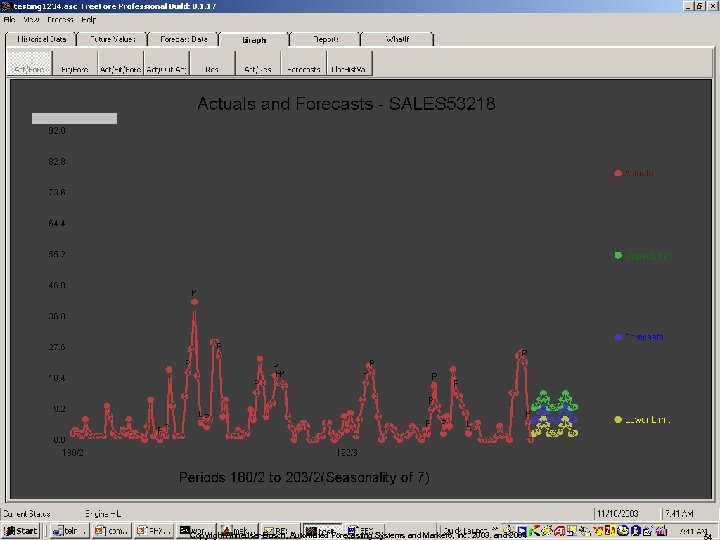Open the Process menu
Viewport: 720px width, 540px height.
pyautogui.click(x=60, y=20)
